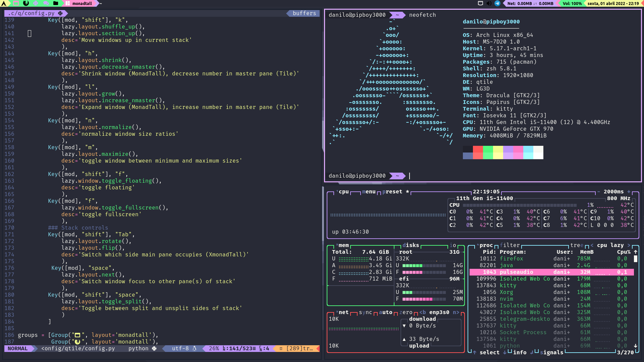Switch to next network interface after enp3s0
The image size is (644, 362).
(x=456, y=312)
